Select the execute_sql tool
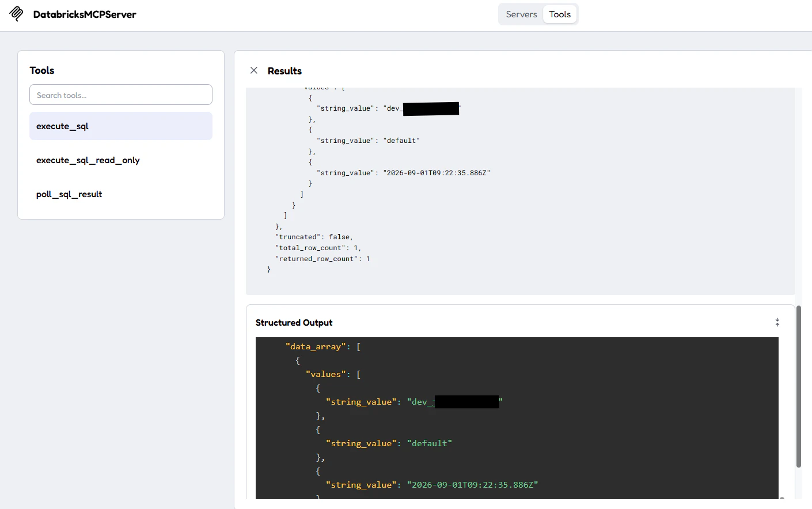 tap(121, 126)
